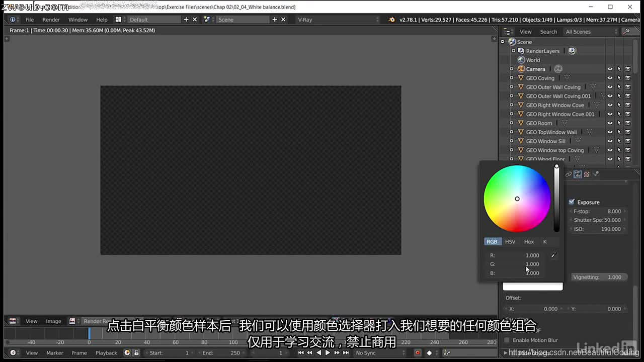Open the All Scenes display mode dropdown

(x=592, y=32)
